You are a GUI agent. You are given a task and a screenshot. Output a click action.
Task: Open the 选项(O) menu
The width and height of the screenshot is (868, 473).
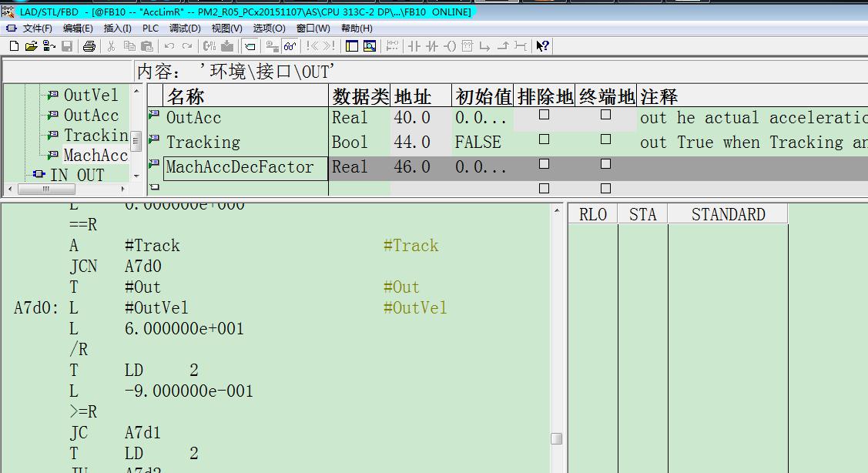point(269,29)
